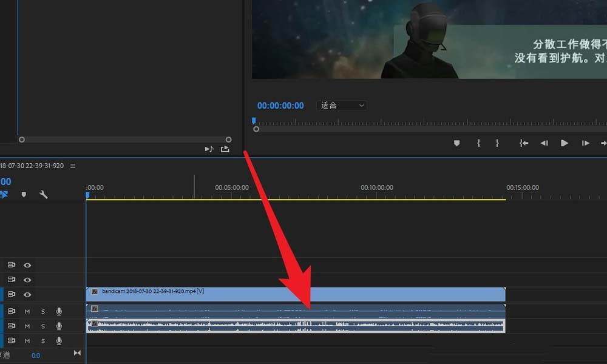Add a marker using the timeline header icon
The image size is (607, 364).
click(x=24, y=195)
